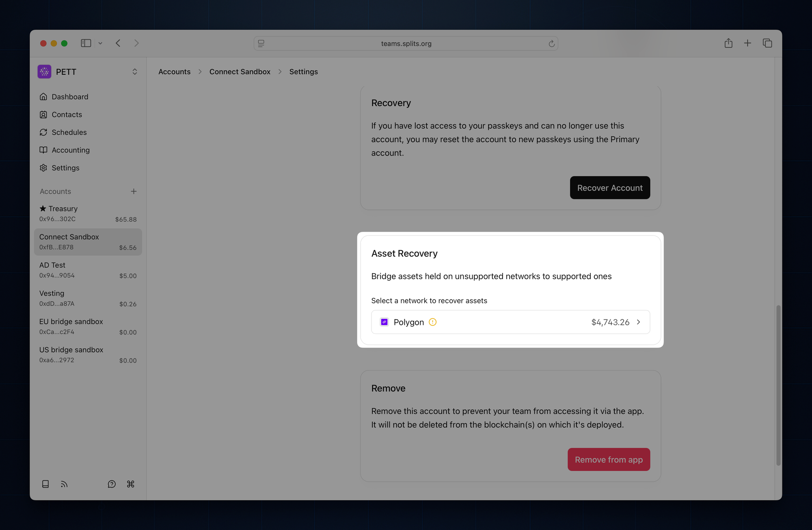Click the Recover Account button
The height and width of the screenshot is (530, 812).
609,188
